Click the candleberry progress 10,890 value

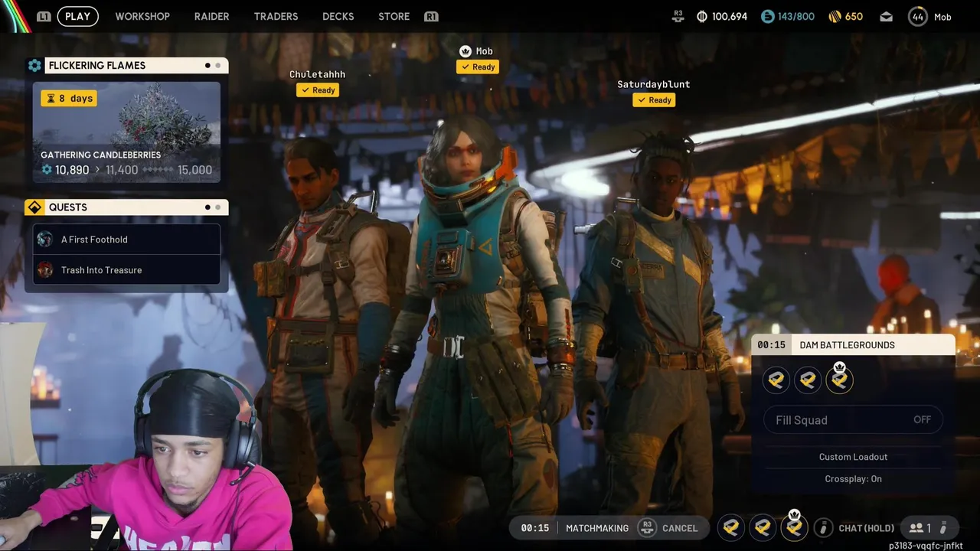pyautogui.click(x=72, y=170)
